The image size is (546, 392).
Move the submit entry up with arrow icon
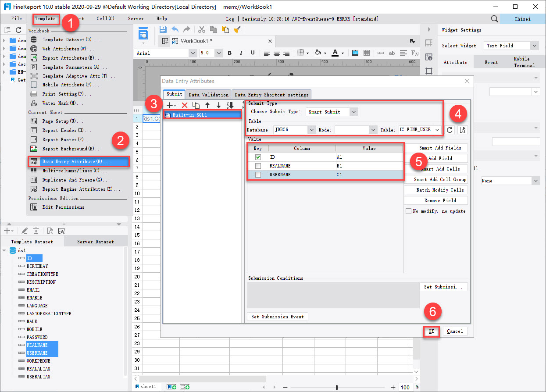coord(207,105)
